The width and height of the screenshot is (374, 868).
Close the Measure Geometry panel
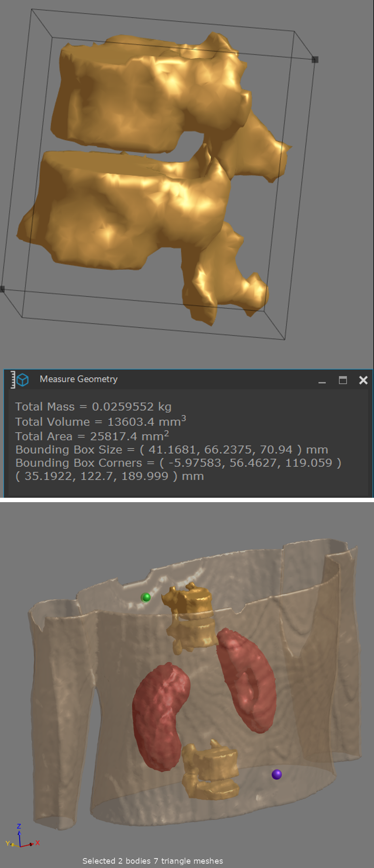click(363, 380)
